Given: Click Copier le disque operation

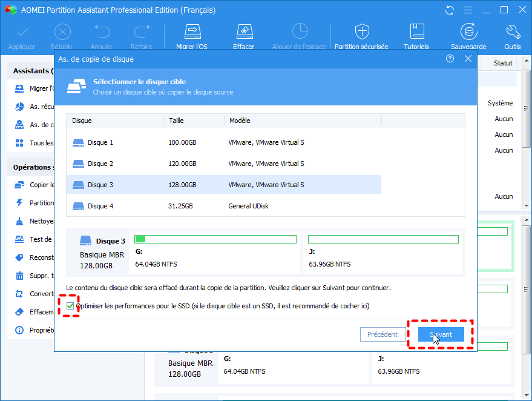Looking at the screenshot, I should coord(34,185).
